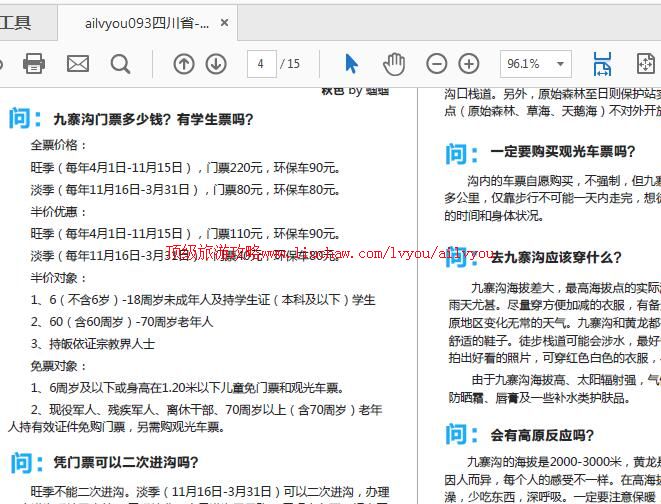Switch to the 工具 tab
Image resolution: width=661 pixels, height=504 pixels.
click(16, 23)
